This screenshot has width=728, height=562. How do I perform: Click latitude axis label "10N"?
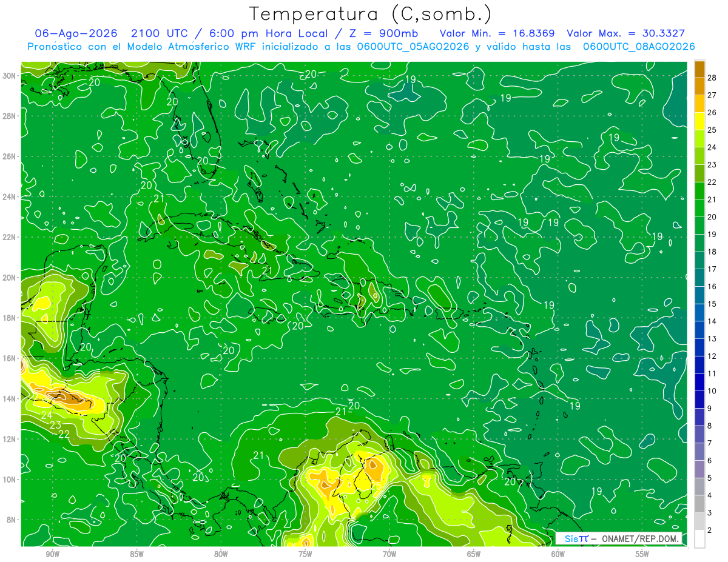[9, 480]
